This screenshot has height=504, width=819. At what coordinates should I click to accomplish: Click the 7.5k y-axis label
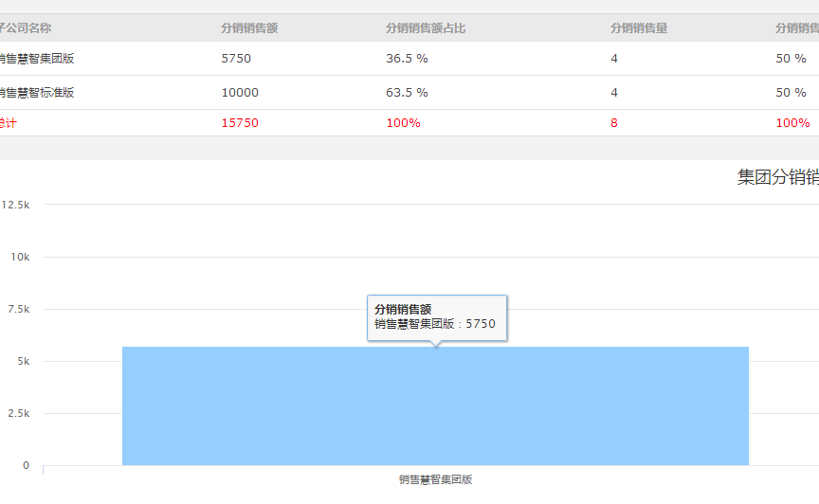[19, 309]
